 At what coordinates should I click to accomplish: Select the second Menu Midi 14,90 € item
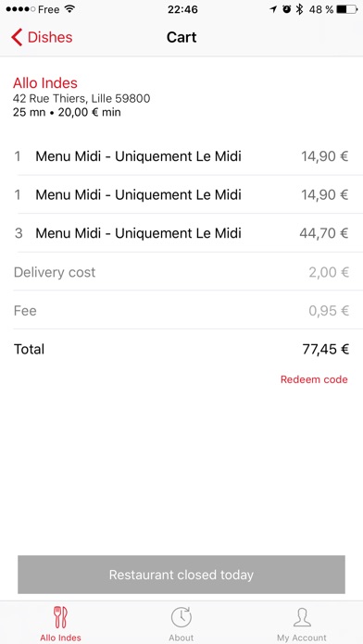click(x=181, y=194)
